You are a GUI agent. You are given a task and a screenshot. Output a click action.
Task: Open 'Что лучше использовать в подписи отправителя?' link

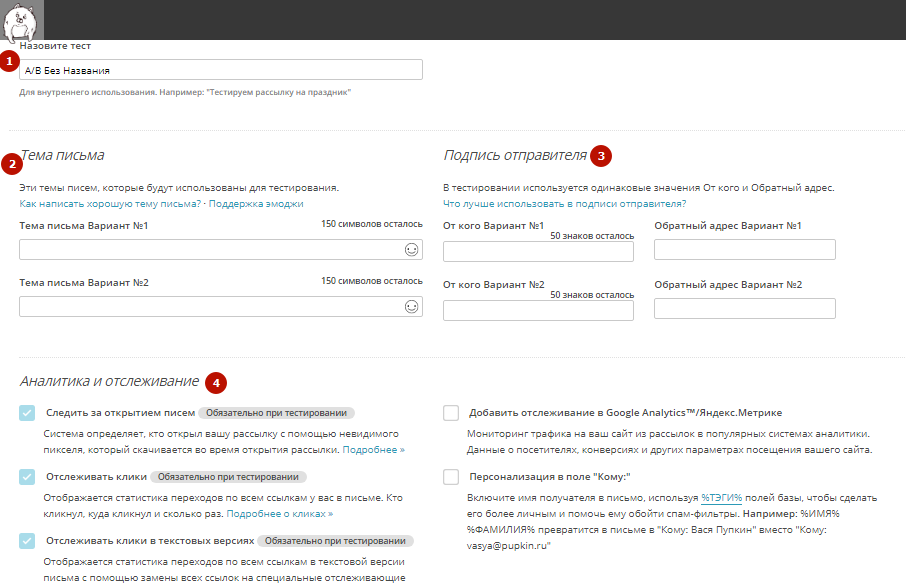pos(564,203)
